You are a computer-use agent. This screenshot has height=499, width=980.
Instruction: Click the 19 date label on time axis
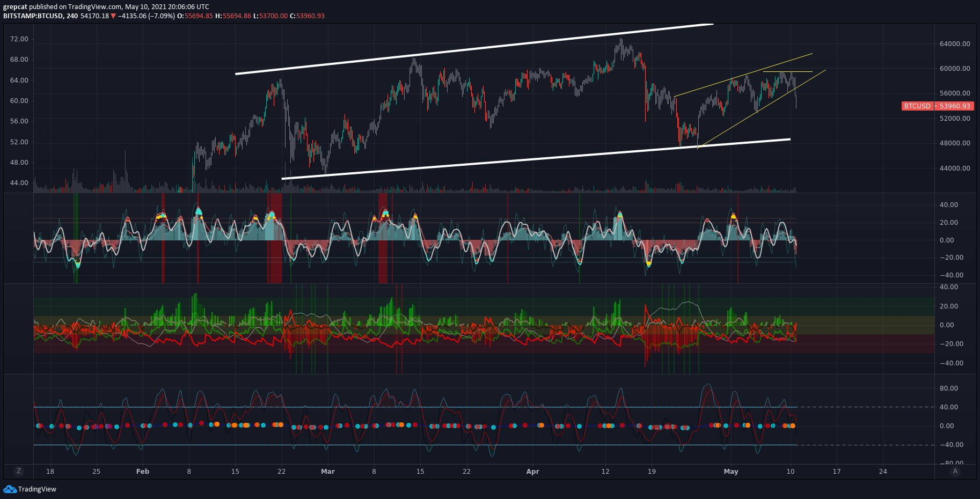652,471
